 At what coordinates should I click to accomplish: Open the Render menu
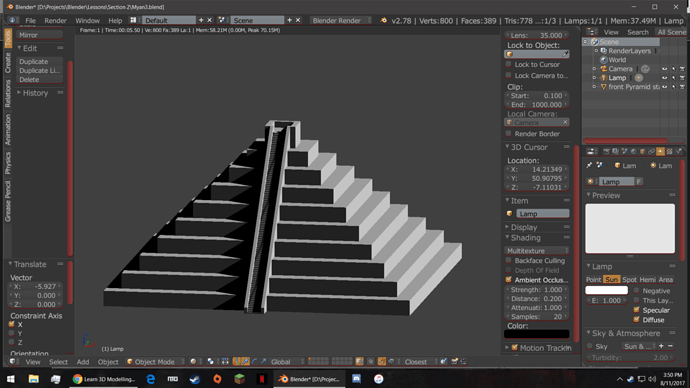click(x=55, y=20)
